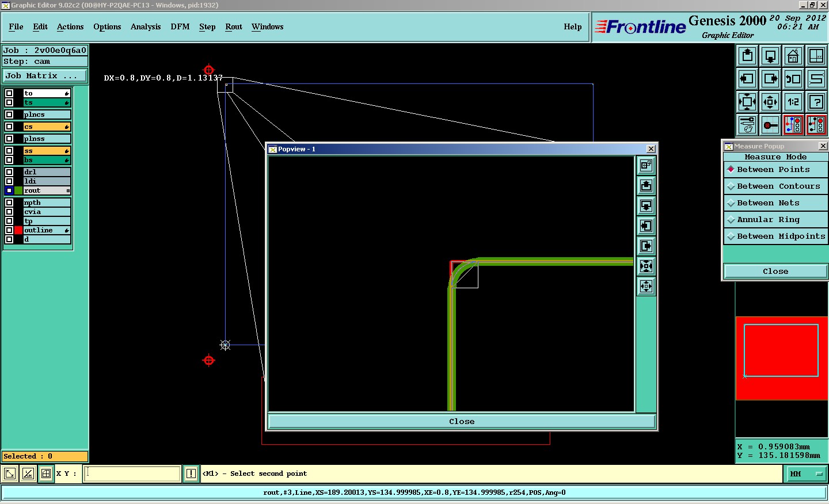This screenshot has height=504, width=829.
Task: Select the npth layer name
Action: (47, 203)
